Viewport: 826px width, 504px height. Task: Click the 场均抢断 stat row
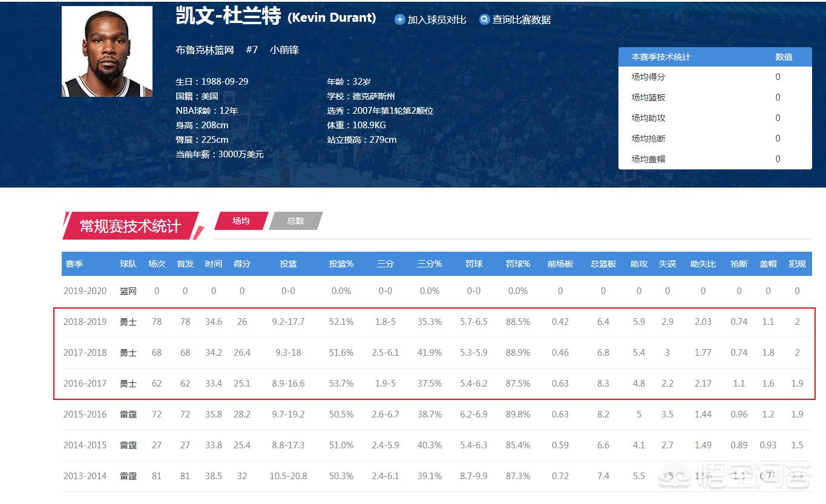click(x=715, y=139)
